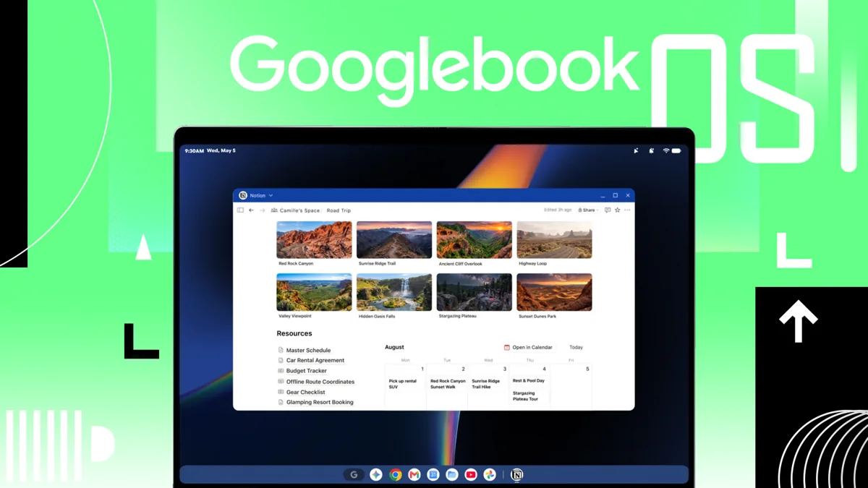
Task: Go forward with the right arrow
Action: point(262,210)
